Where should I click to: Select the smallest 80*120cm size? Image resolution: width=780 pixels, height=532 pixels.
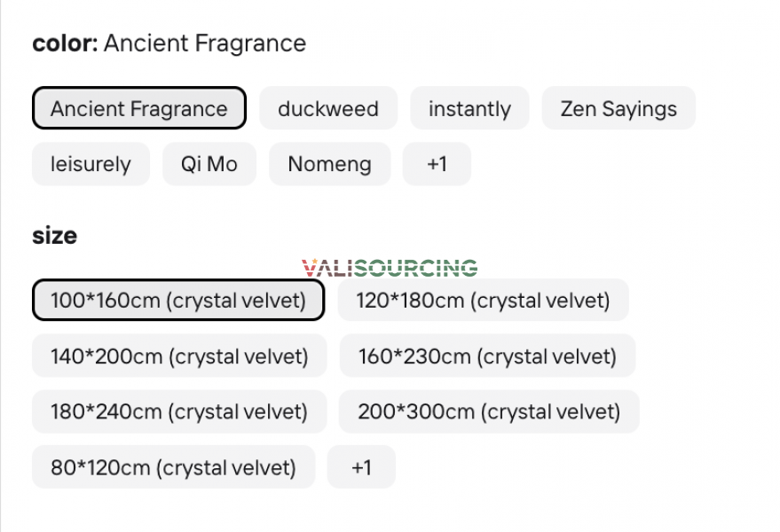click(x=173, y=467)
